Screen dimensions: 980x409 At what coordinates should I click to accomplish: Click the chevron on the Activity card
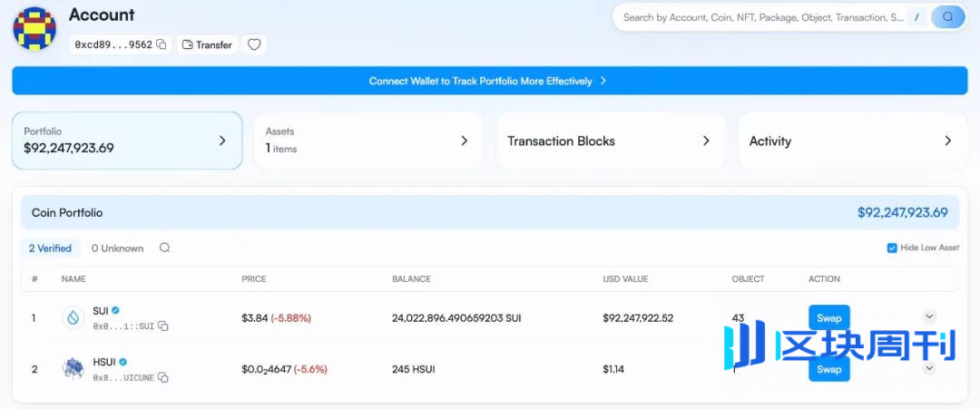[x=947, y=141]
